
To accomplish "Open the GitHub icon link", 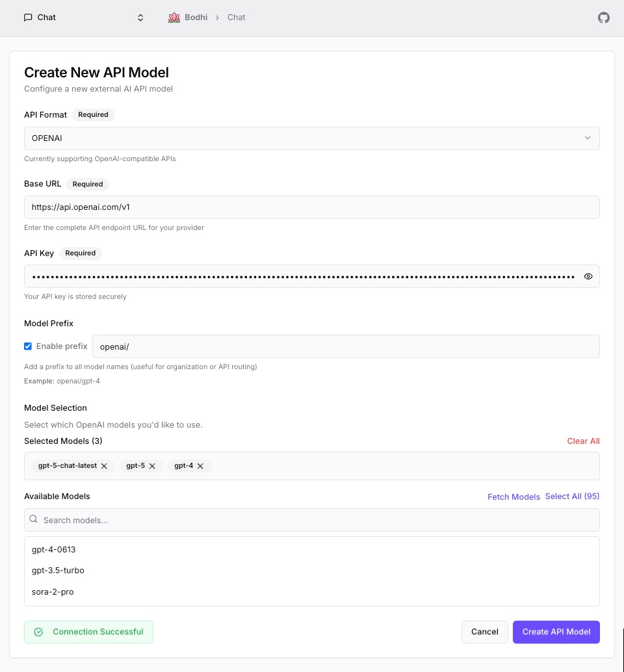I will pos(604,18).
